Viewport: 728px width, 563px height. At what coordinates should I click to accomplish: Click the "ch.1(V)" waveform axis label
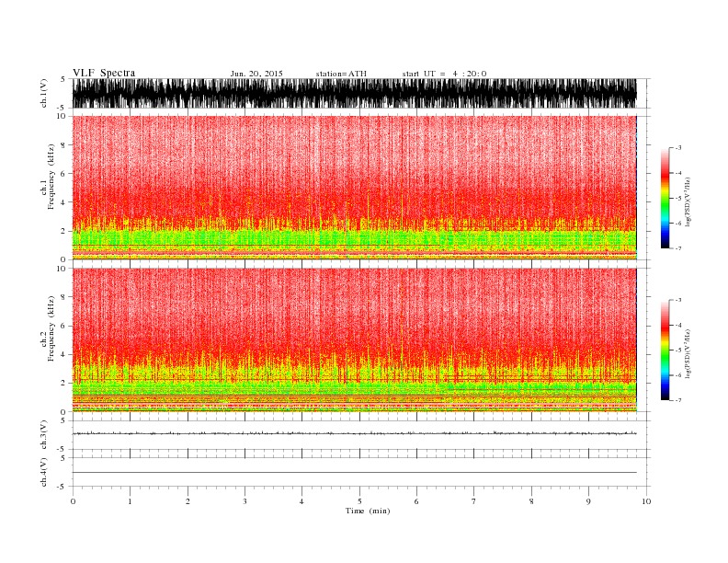(44, 93)
